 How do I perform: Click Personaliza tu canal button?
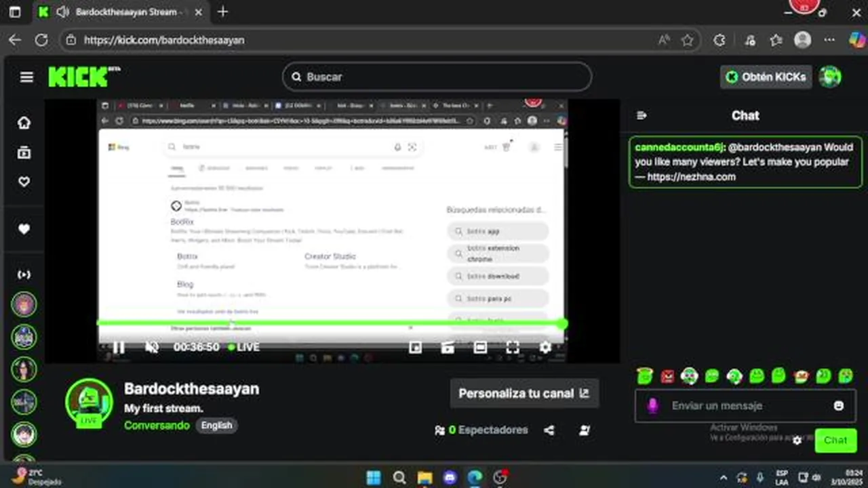pos(524,393)
